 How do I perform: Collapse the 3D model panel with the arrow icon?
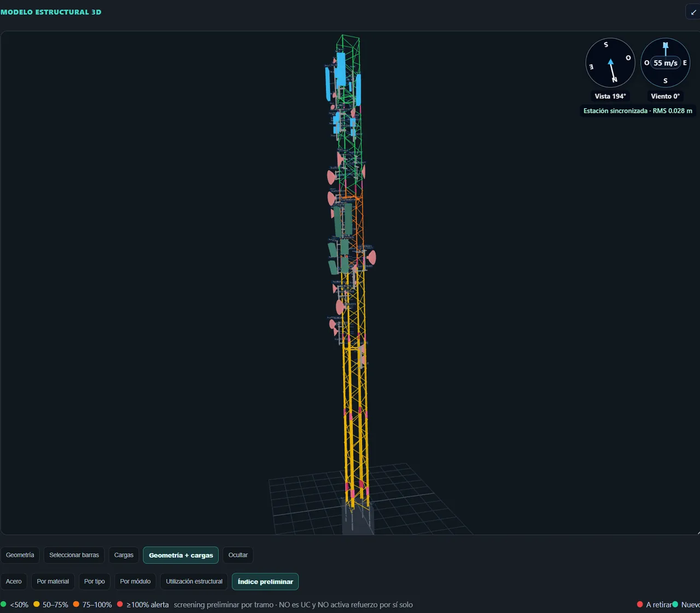pos(693,12)
